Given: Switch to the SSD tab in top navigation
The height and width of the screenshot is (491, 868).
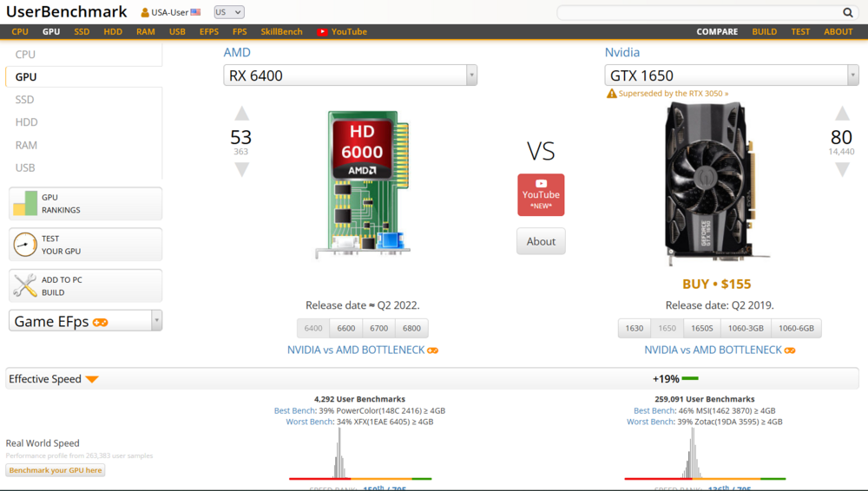Looking at the screenshot, I should click(82, 31).
